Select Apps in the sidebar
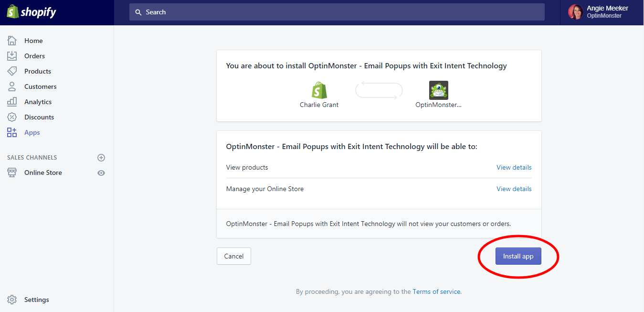 [32, 132]
